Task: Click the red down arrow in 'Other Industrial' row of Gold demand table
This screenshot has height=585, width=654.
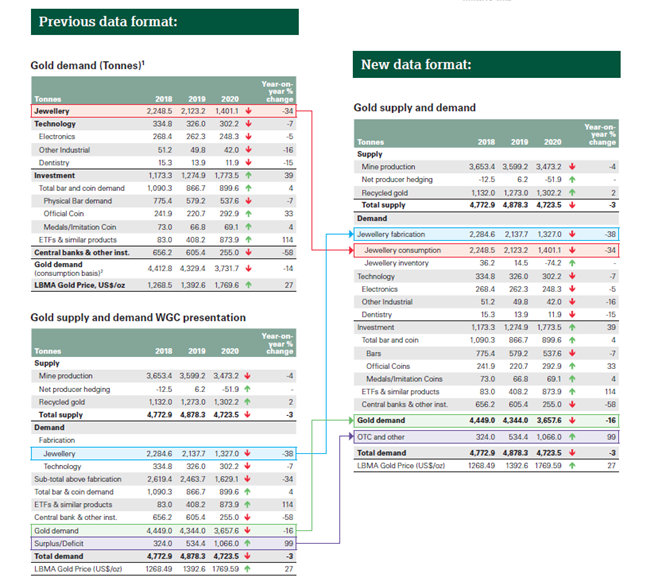Action: click(249, 150)
